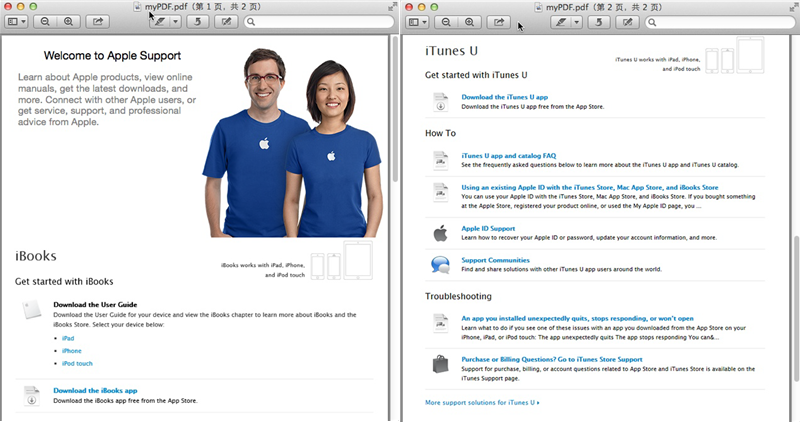The width and height of the screenshot is (800, 423).
Task: Click Share button in page 1 window
Action: click(98, 21)
